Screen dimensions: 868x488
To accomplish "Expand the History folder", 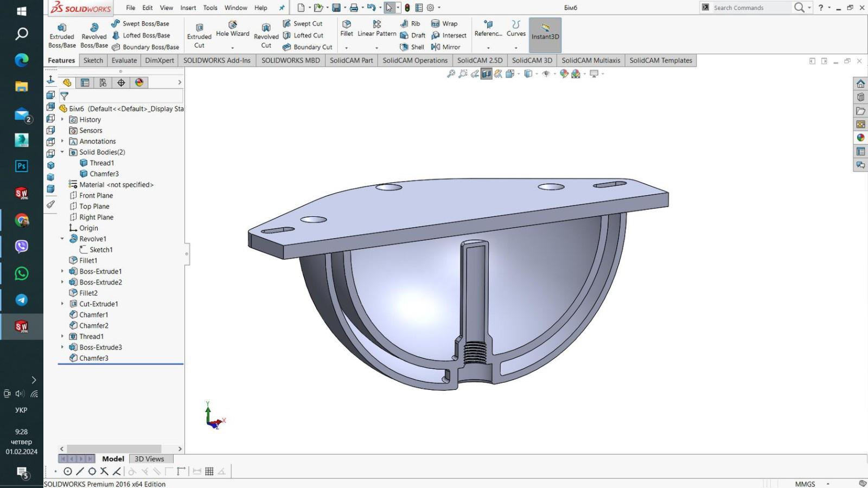I will pyautogui.click(x=62, y=119).
